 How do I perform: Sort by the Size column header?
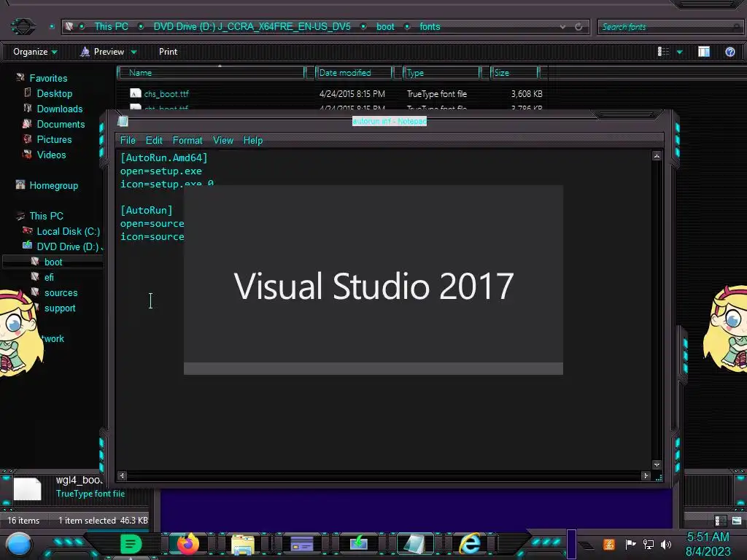[516, 72]
